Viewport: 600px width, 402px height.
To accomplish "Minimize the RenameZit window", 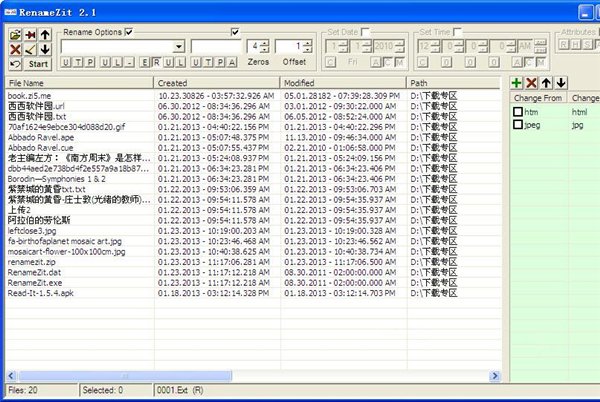I will (x=585, y=12).
